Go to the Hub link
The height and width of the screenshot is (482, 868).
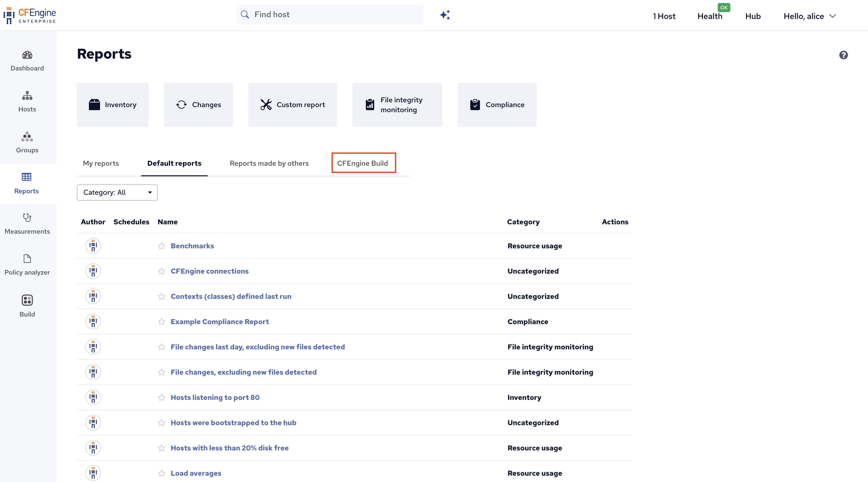click(x=753, y=16)
